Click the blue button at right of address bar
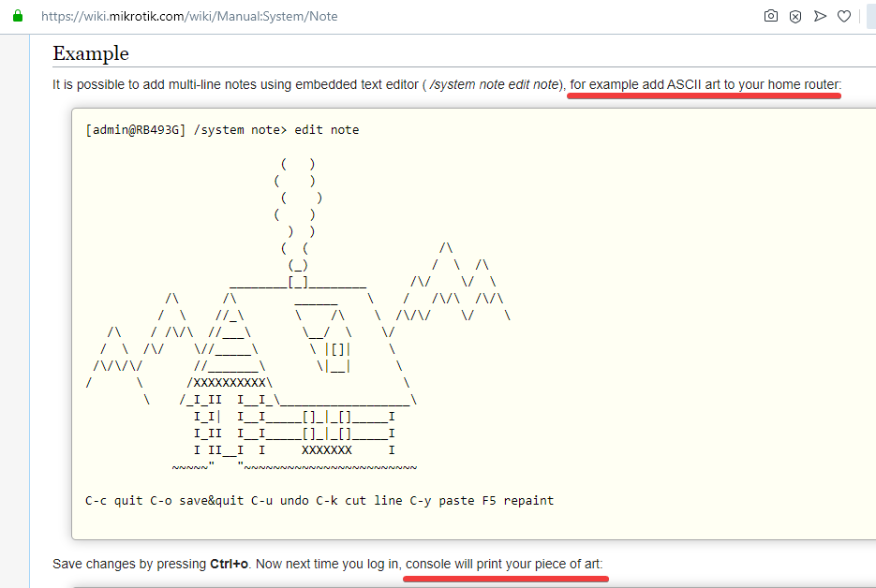 pyautogui.click(x=871, y=16)
